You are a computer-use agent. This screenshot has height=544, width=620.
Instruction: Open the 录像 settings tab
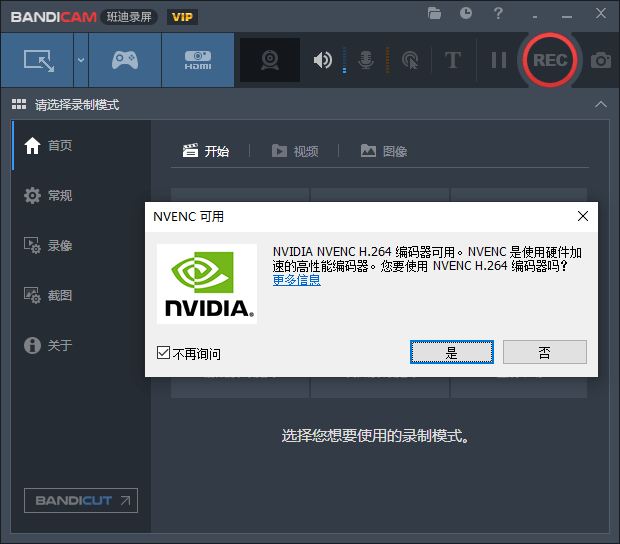click(x=59, y=246)
